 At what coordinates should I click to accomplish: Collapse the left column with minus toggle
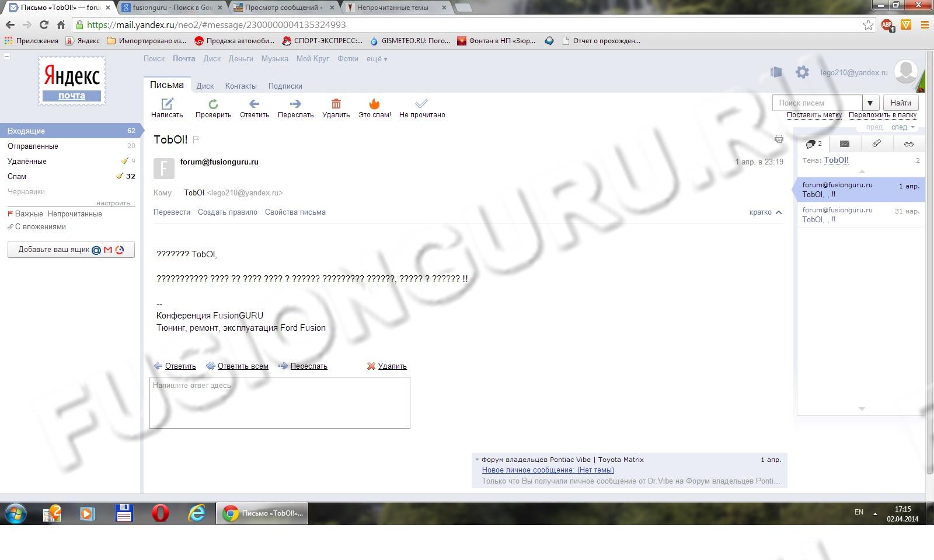point(7,57)
